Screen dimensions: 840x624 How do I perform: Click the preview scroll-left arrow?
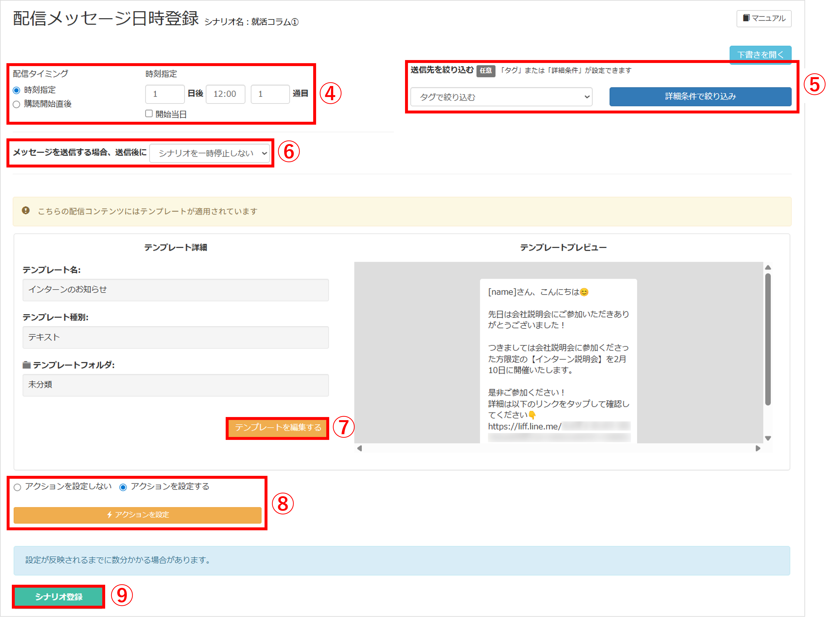(360, 448)
